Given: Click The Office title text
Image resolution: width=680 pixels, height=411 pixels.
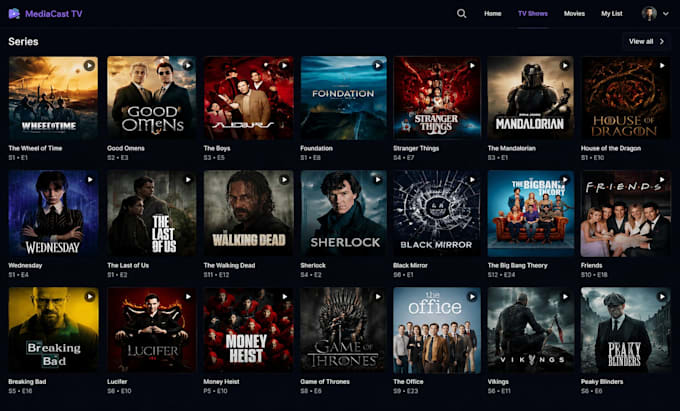Looking at the screenshot, I should pos(408,382).
